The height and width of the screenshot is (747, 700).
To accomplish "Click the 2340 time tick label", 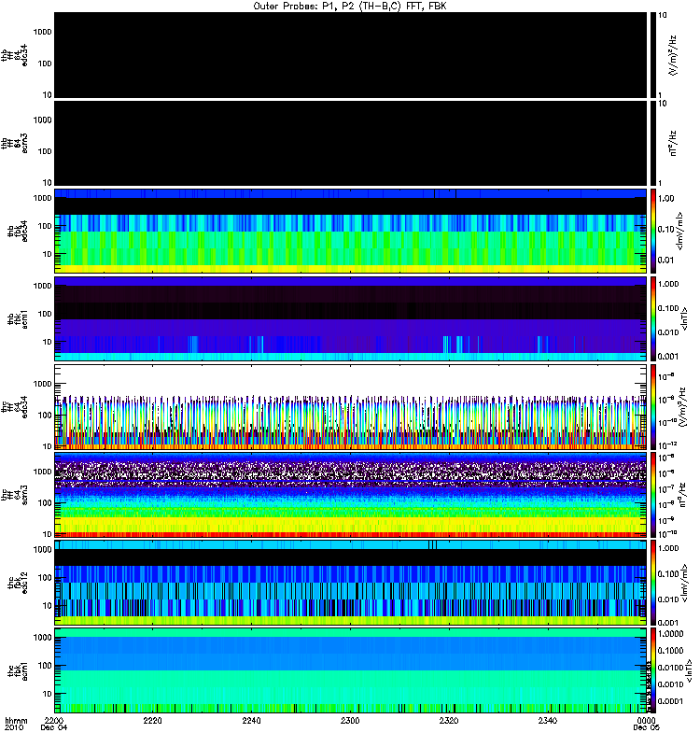I will (548, 721).
